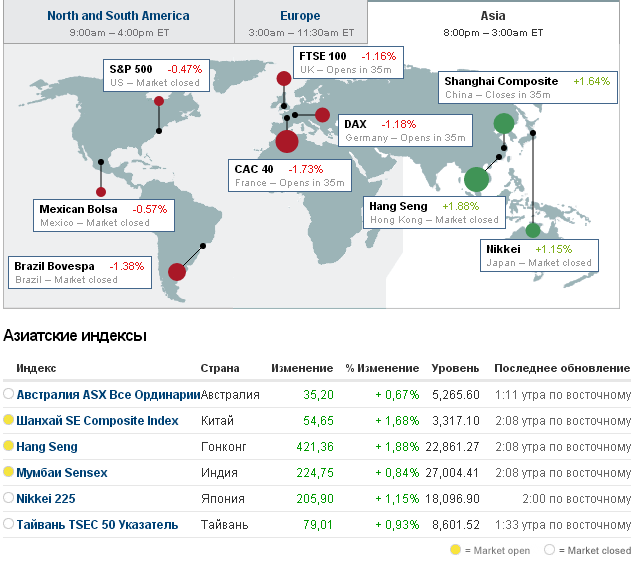Open the DAX Germany label box
The width and height of the screenshot is (637, 568).
pos(405,130)
